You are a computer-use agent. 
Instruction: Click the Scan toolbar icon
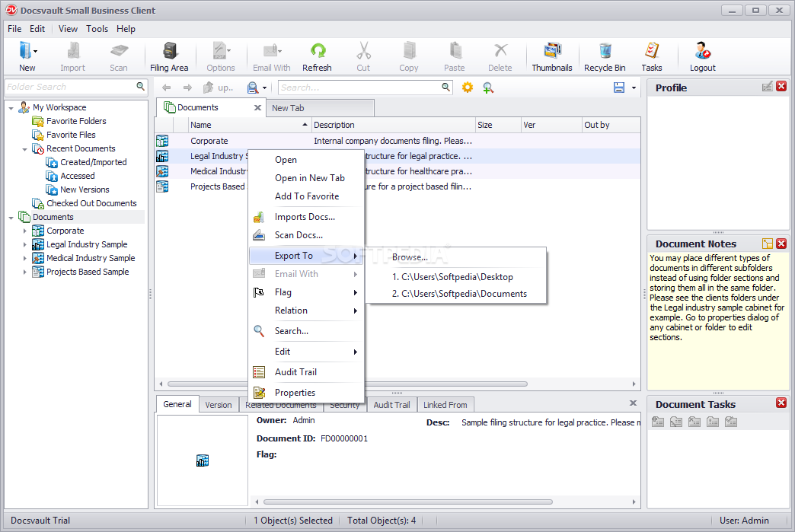[119, 51]
